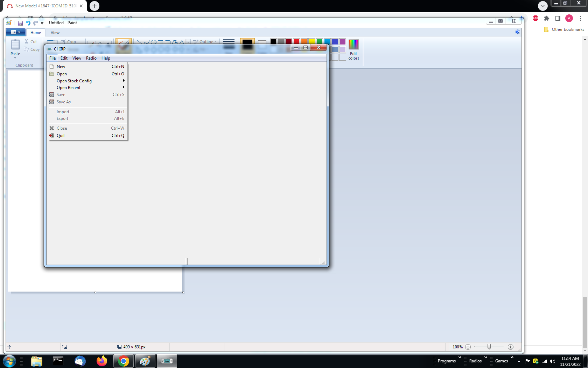
Task: Click the Action Center flag icon in tray
Action: tap(527, 361)
